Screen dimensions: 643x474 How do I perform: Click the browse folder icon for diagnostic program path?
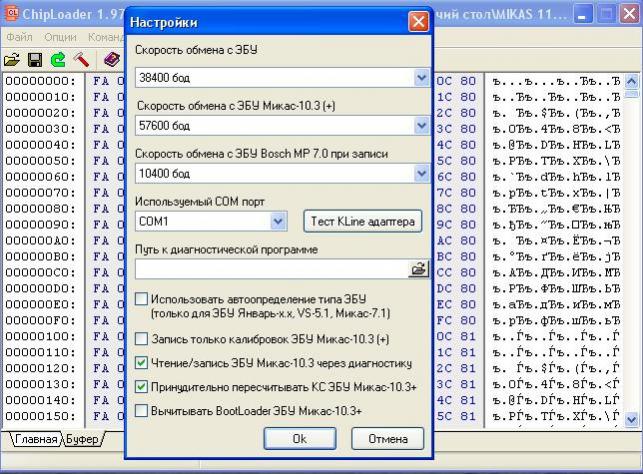(x=418, y=269)
